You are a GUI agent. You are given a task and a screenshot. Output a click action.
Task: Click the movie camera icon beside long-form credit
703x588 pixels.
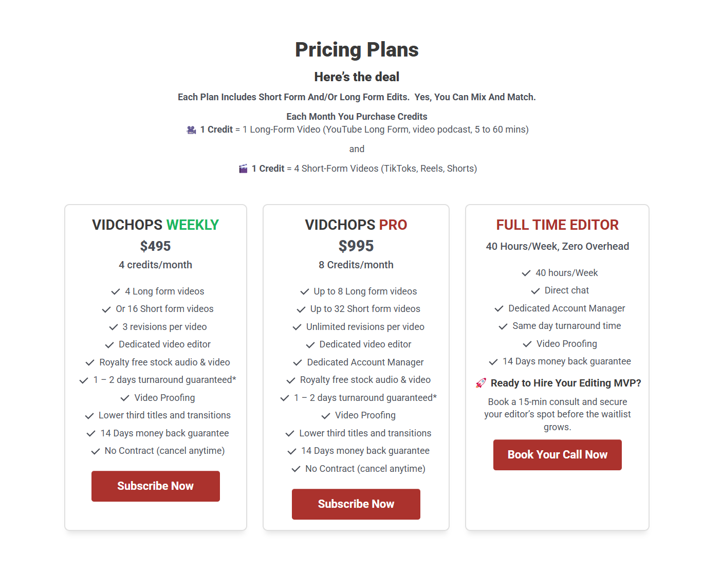pos(191,130)
